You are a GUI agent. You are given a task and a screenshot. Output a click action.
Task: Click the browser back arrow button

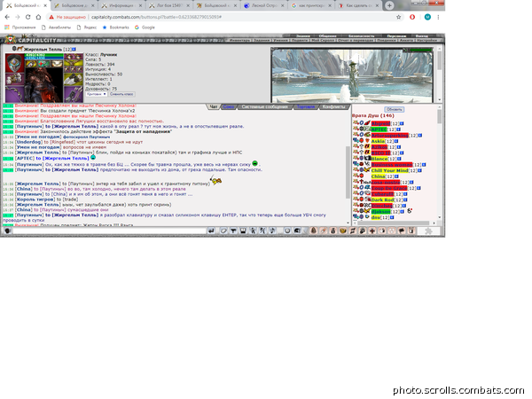tap(7, 17)
